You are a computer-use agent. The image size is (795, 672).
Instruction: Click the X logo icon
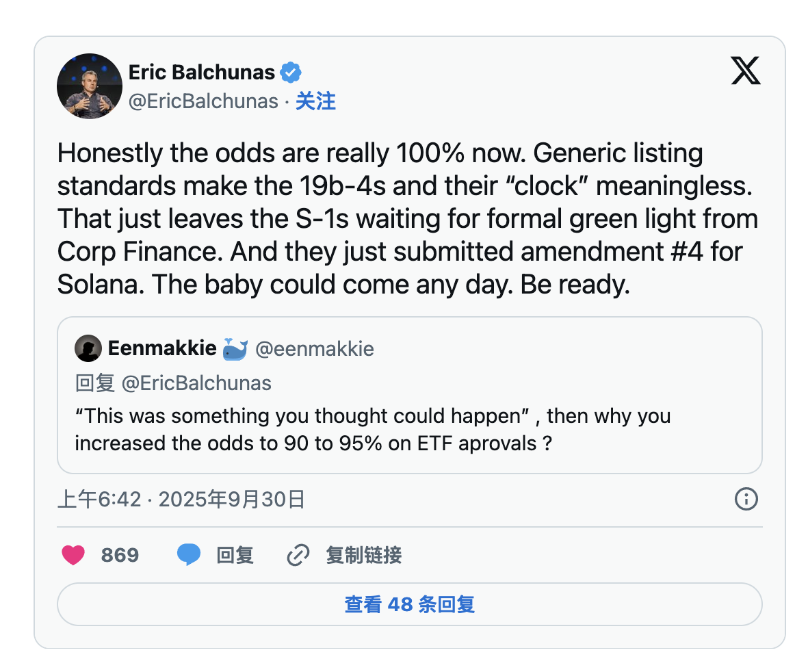coord(745,71)
